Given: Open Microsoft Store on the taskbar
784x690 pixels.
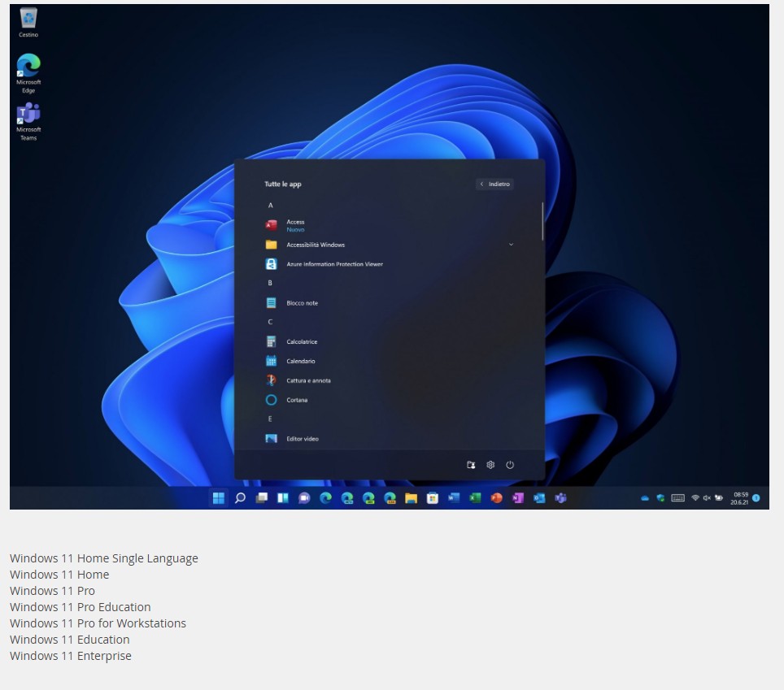Looking at the screenshot, I should coord(433,498).
